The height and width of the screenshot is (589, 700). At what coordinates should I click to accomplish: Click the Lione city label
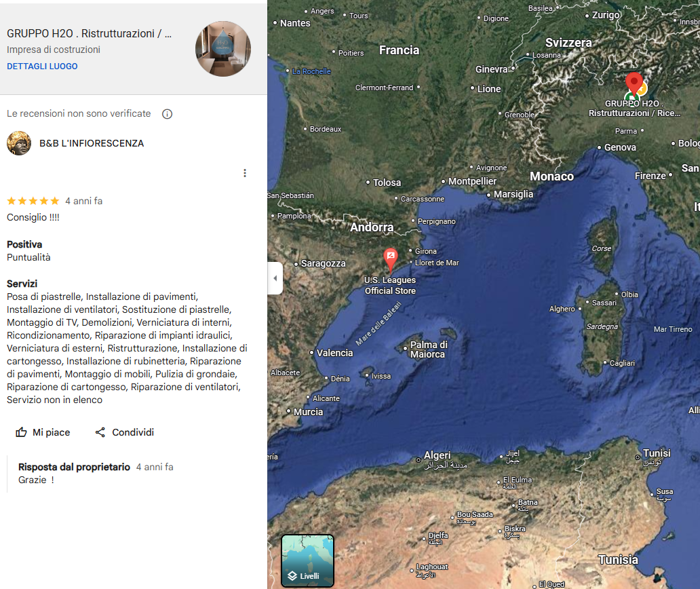point(489,89)
